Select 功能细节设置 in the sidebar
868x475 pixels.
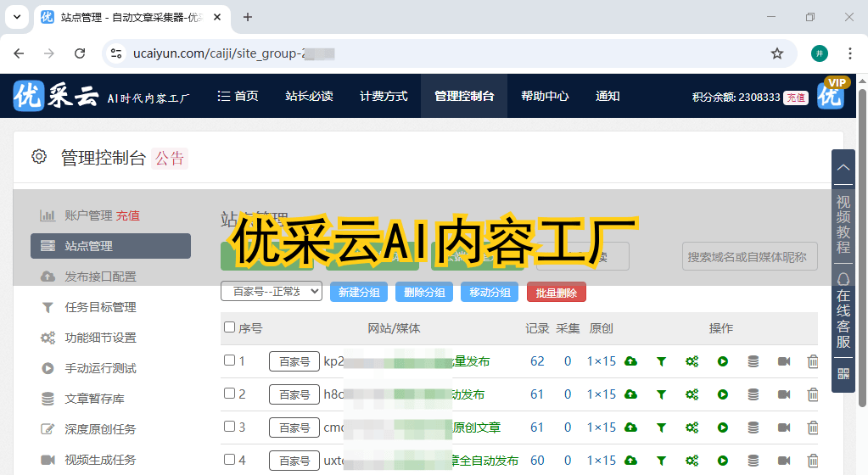click(x=100, y=338)
